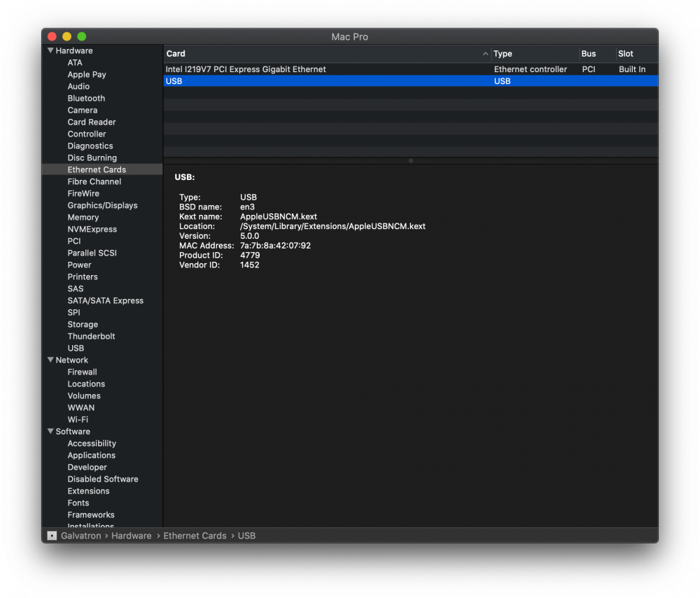Select Fonts under Software

click(78, 503)
